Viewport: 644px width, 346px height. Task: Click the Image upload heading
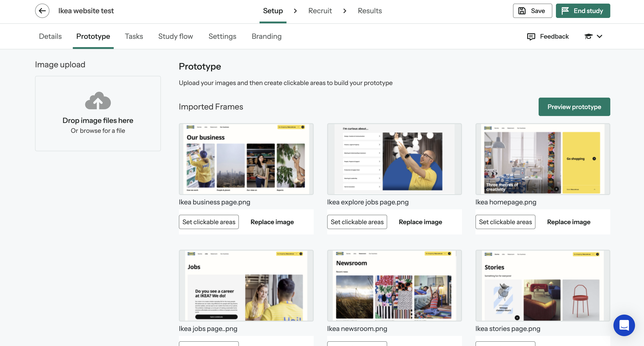[x=60, y=65]
